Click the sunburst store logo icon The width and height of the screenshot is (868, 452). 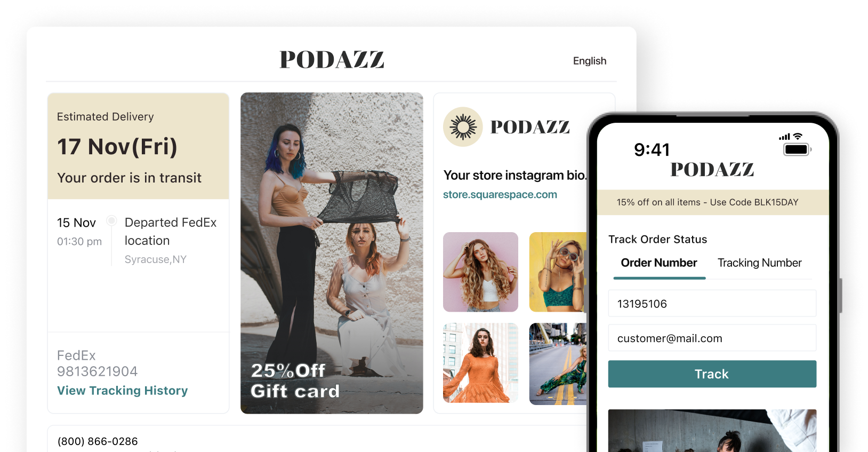tap(463, 127)
